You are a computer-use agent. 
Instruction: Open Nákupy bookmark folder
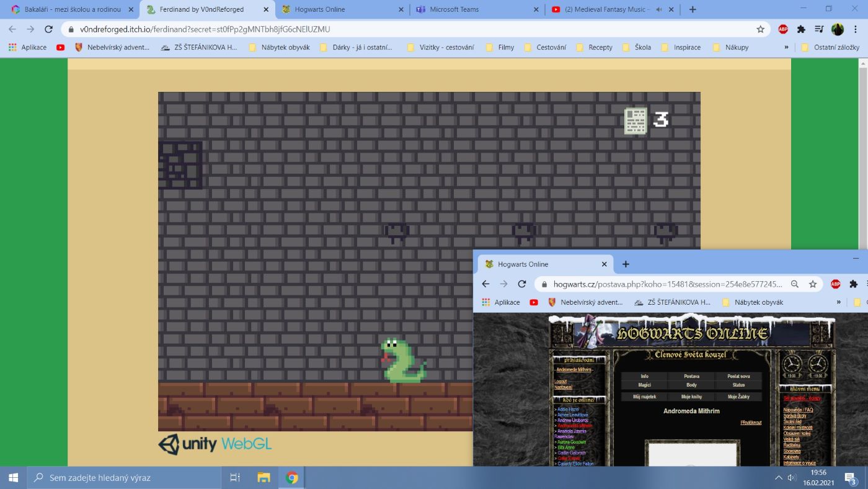click(730, 47)
